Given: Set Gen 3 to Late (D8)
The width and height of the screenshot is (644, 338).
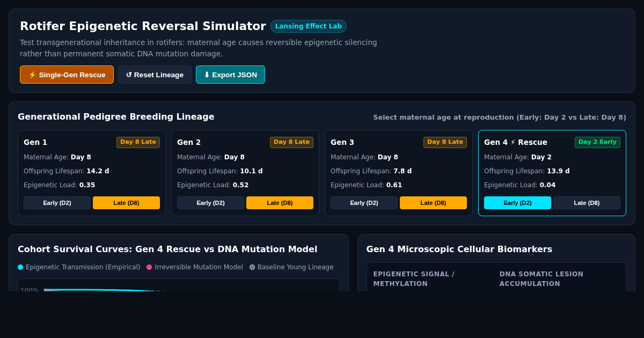Looking at the screenshot, I should [433, 203].
